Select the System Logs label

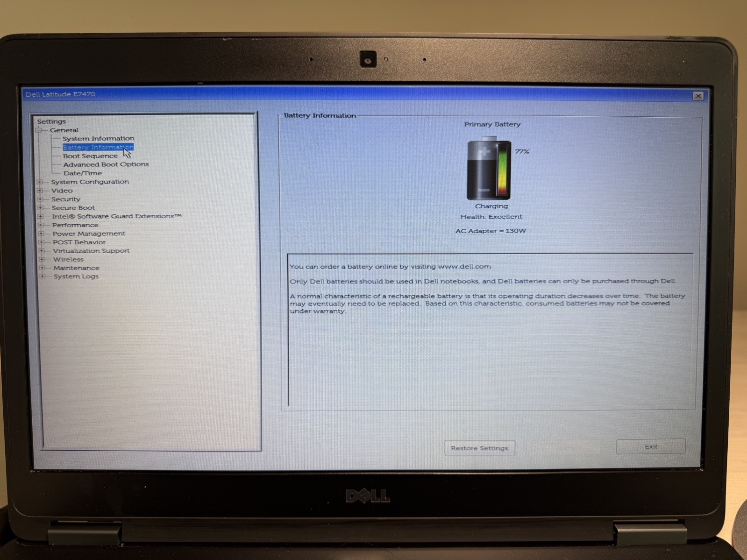click(x=76, y=276)
